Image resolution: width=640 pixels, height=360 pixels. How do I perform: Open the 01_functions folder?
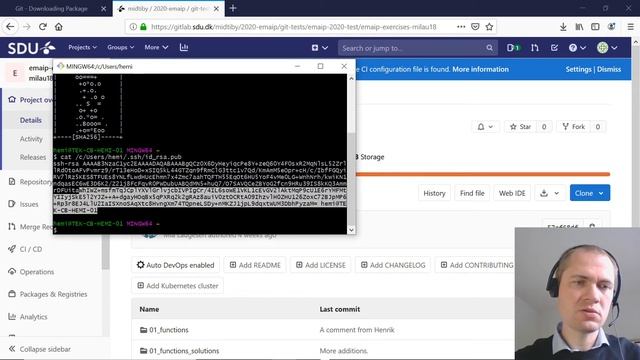click(169, 330)
